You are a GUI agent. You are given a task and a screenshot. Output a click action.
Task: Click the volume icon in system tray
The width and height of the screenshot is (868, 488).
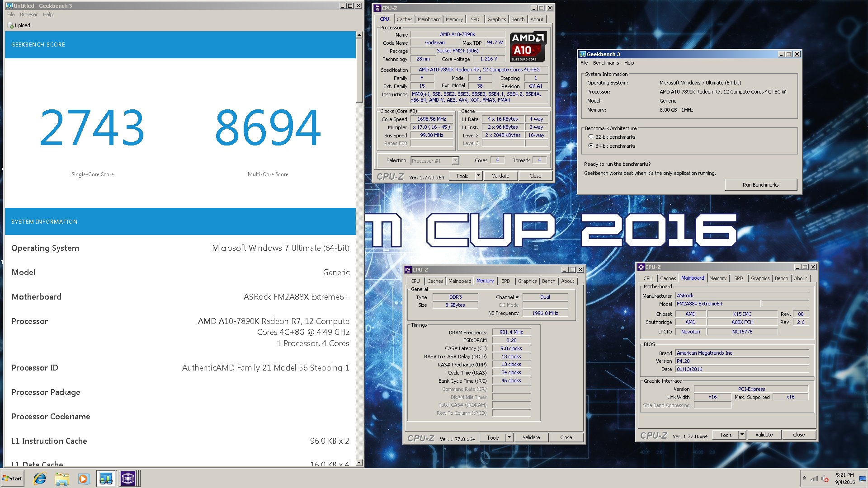coord(825,479)
